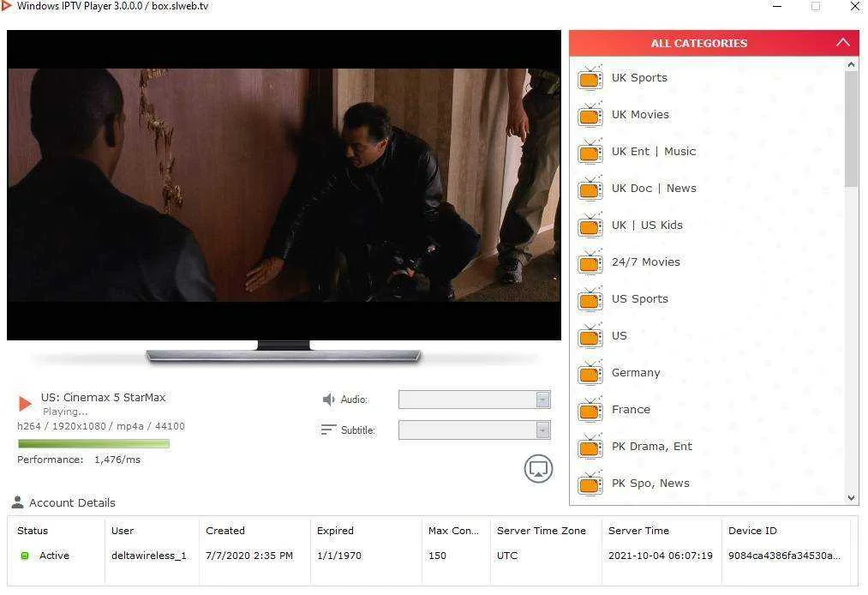Viewport: 868px width, 595px height.
Task: Click the TV icon beside UK Doc | News
Action: [590, 189]
